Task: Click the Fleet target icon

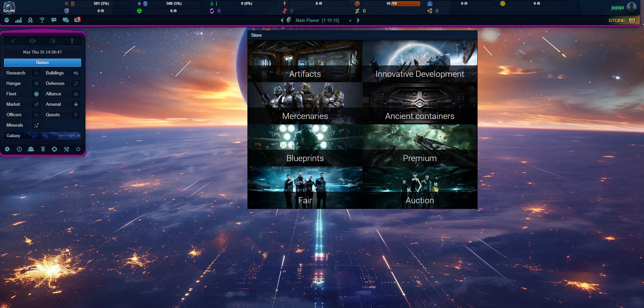Action: point(36,94)
